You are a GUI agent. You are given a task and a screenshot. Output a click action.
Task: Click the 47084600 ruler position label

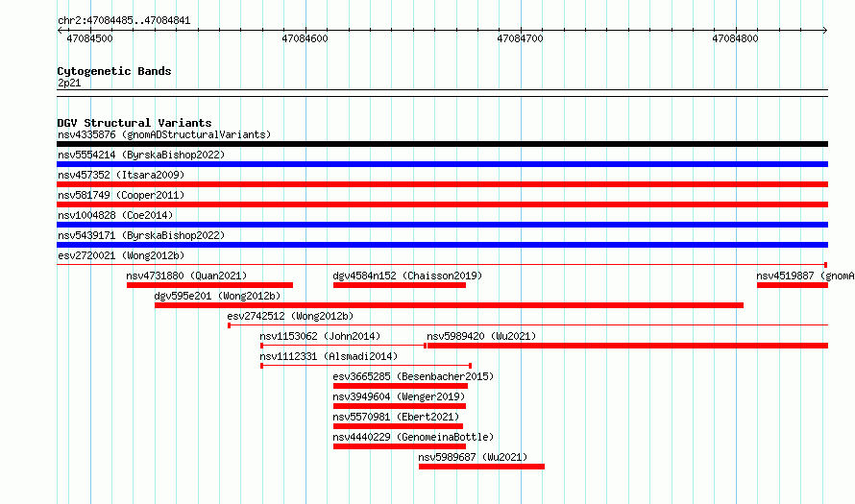[305, 38]
